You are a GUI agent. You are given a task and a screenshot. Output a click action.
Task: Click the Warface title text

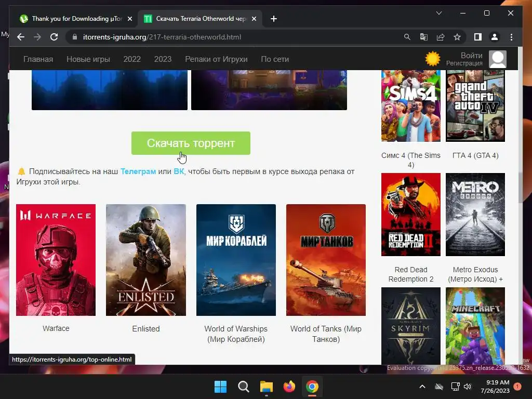pyautogui.click(x=56, y=328)
